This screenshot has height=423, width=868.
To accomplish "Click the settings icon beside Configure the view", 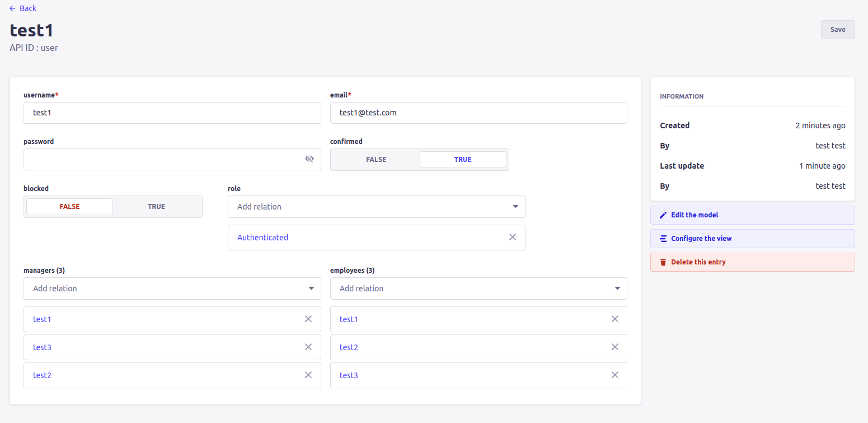I will 663,238.
